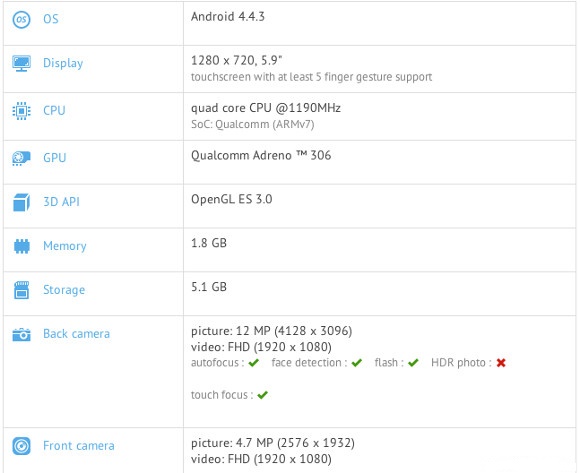Click the autofocus green checkmark
The height and width of the screenshot is (473, 580).
point(254,363)
